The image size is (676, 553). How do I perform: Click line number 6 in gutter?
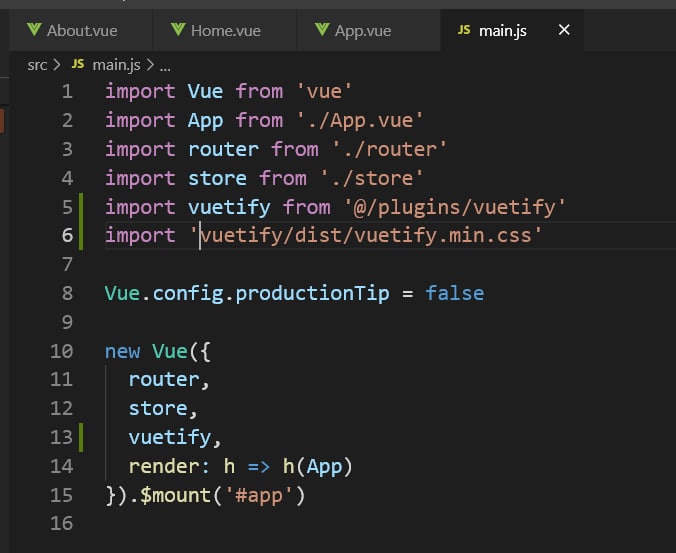click(x=67, y=235)
